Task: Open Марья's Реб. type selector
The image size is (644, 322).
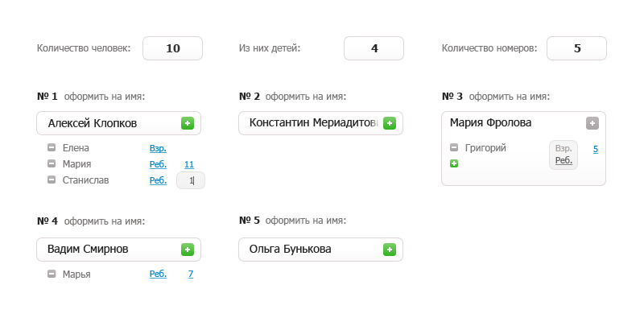Action: click(x=158, y=275)
